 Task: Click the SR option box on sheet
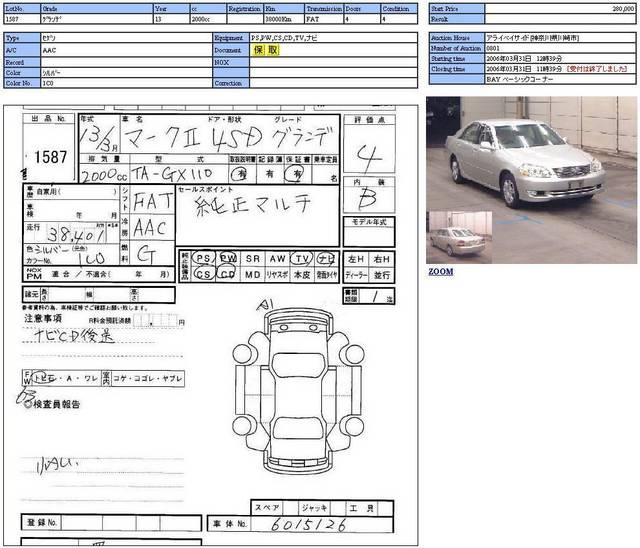[253, 258]
